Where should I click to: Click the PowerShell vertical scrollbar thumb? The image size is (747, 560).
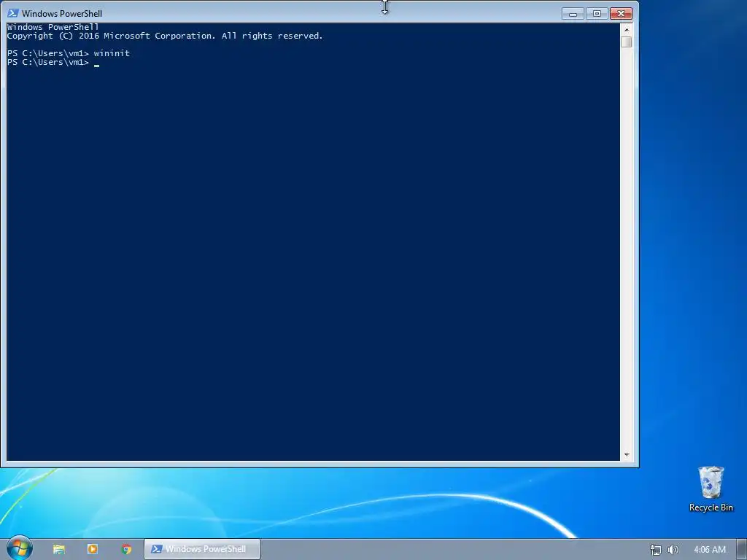coord(627,42)
